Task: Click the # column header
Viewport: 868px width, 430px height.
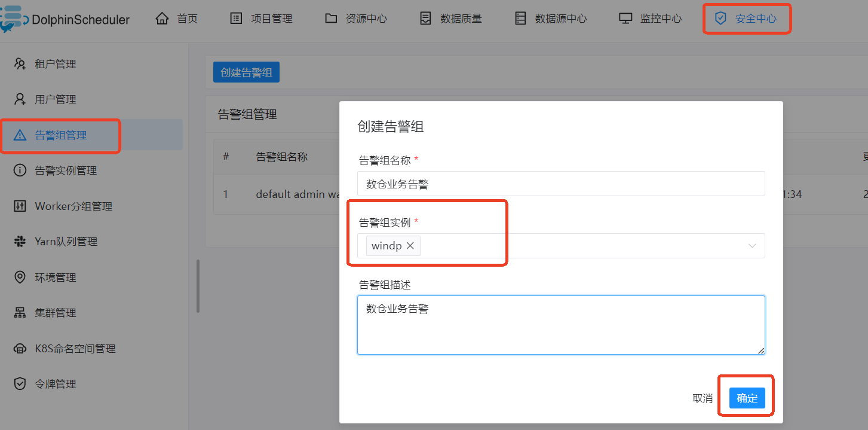Action: coord(226,157)
